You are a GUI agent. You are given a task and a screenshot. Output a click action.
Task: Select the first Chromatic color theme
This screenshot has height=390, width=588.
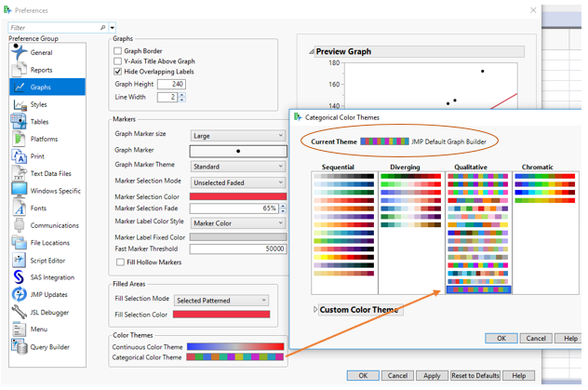point(545,176)
